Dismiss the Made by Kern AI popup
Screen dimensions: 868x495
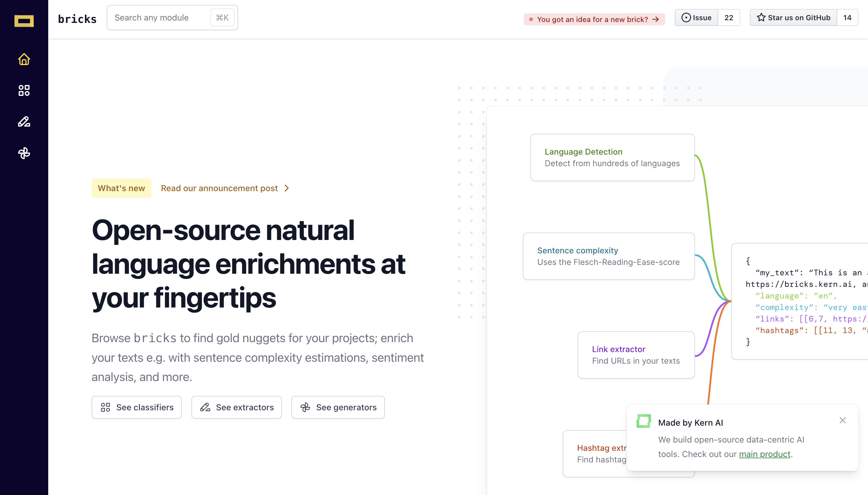pos(842,420)
